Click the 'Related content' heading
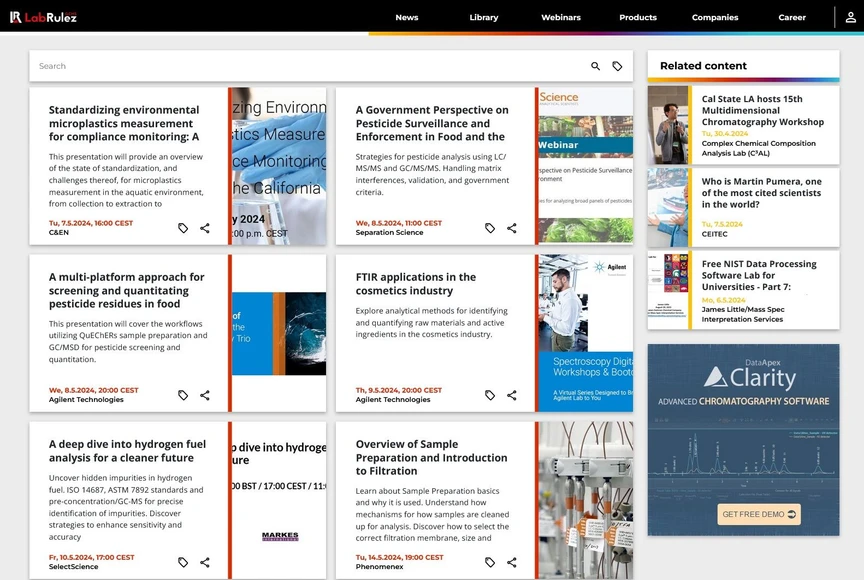864x580 pixels. [703, 66]
